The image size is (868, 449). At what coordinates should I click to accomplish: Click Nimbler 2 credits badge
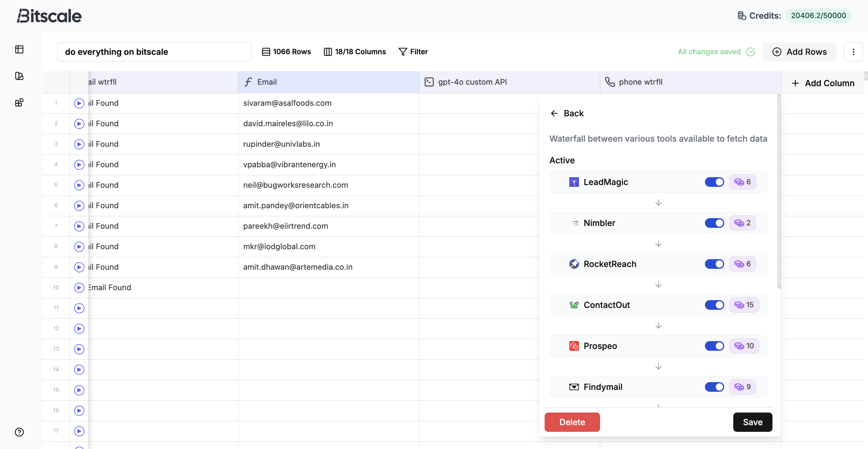[x=742, y=223]
